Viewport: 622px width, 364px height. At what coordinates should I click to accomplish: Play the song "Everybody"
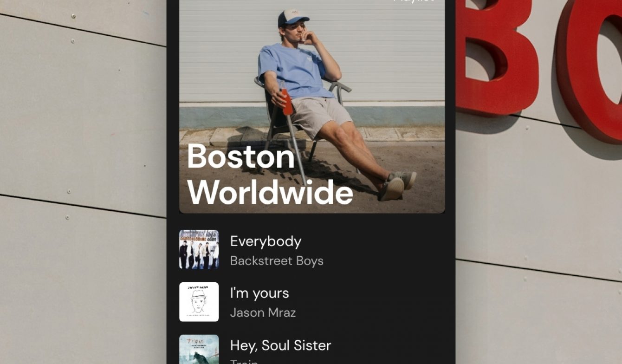(x=266, y=241)
